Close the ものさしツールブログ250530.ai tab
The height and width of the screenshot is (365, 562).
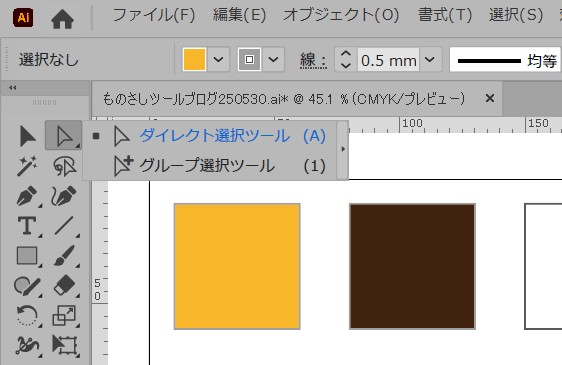coord(490,98)
